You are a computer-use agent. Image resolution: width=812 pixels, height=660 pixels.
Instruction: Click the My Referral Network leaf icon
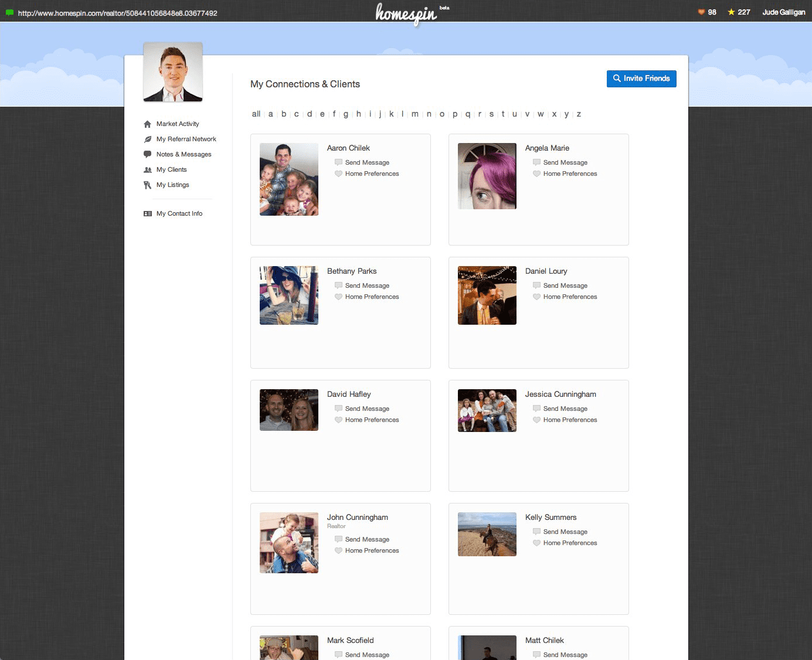(148, 140)
